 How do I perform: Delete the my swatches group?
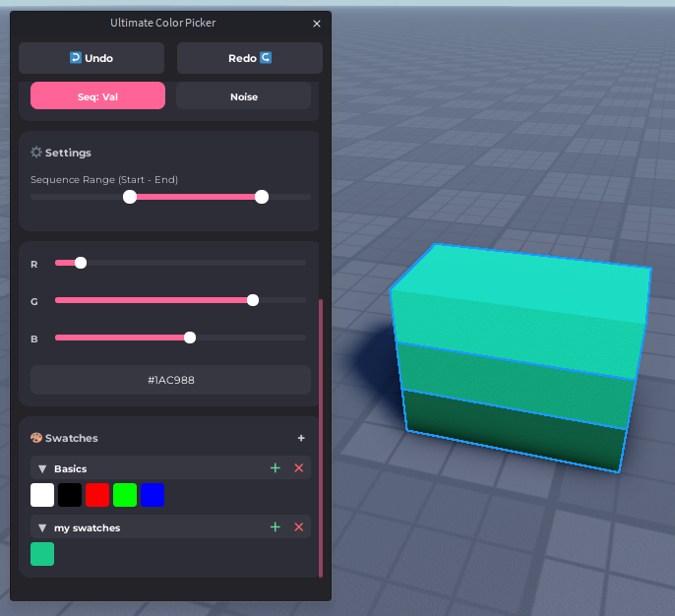click(299, 527)
